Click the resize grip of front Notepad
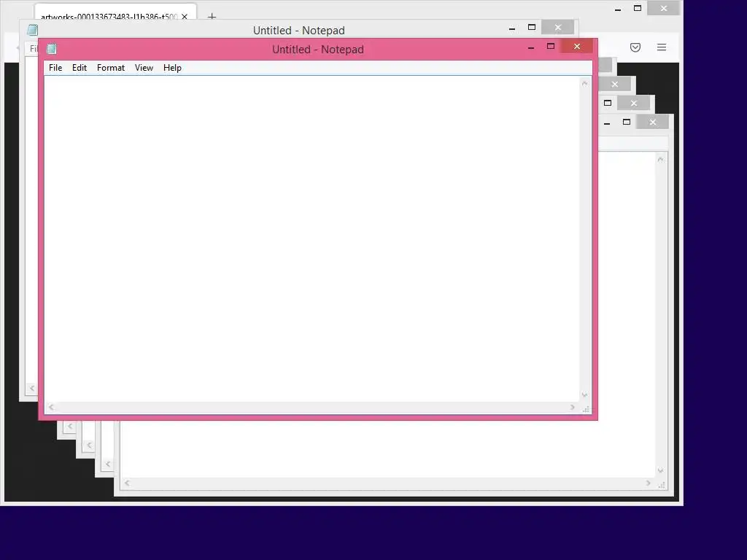Image resolution: width=747 pixels, height=560 pixels. tap(586, 408)
